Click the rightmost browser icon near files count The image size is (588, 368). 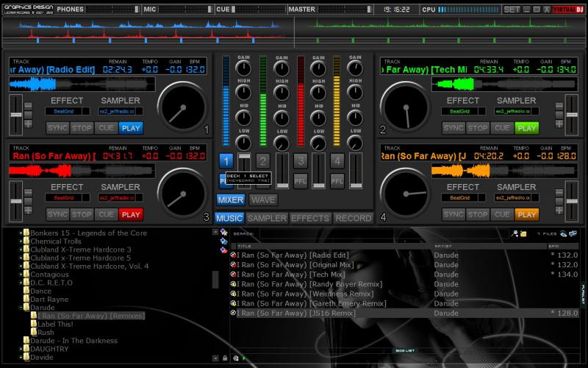(573, 233)
